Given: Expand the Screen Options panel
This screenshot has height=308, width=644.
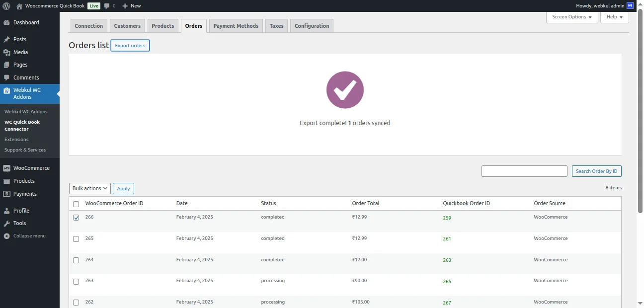Looking at the screenshot, I should [571, 17].
